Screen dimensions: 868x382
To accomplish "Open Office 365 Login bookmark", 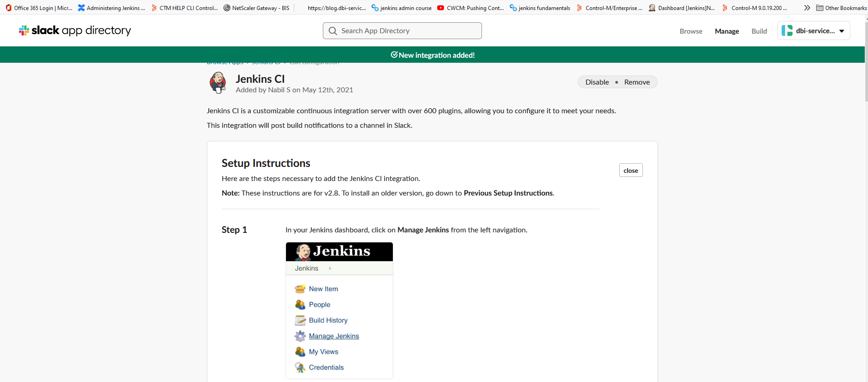I will click(x=39, y=8).
